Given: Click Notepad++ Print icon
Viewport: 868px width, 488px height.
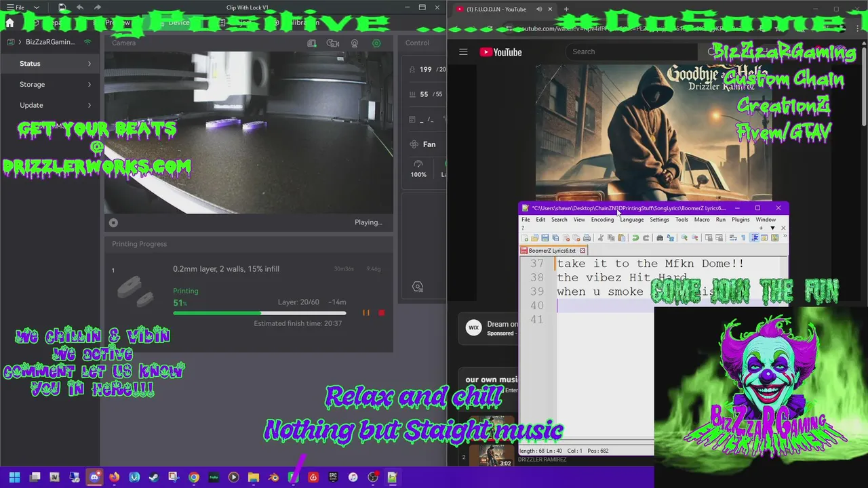Looking at the screenshot, I should 587,238.
